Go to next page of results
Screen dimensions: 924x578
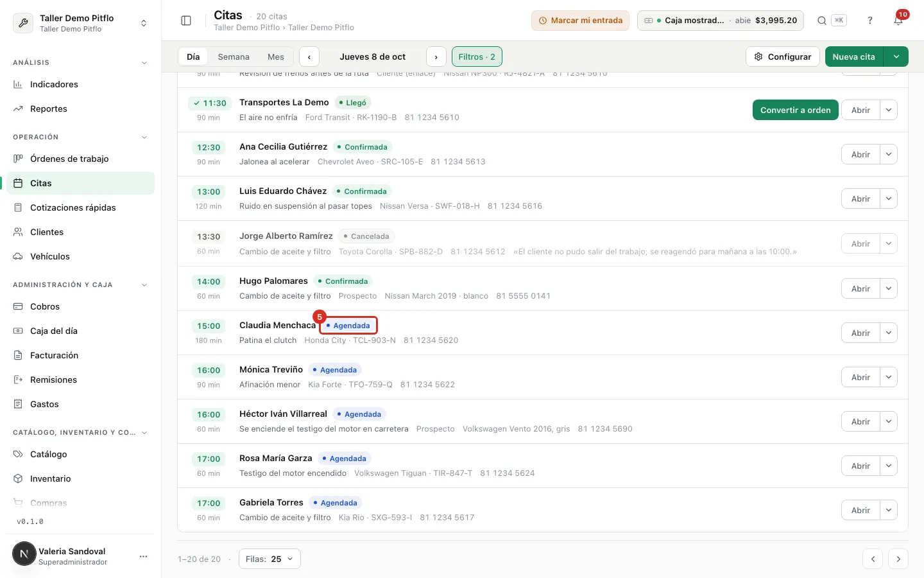point(898,559)
